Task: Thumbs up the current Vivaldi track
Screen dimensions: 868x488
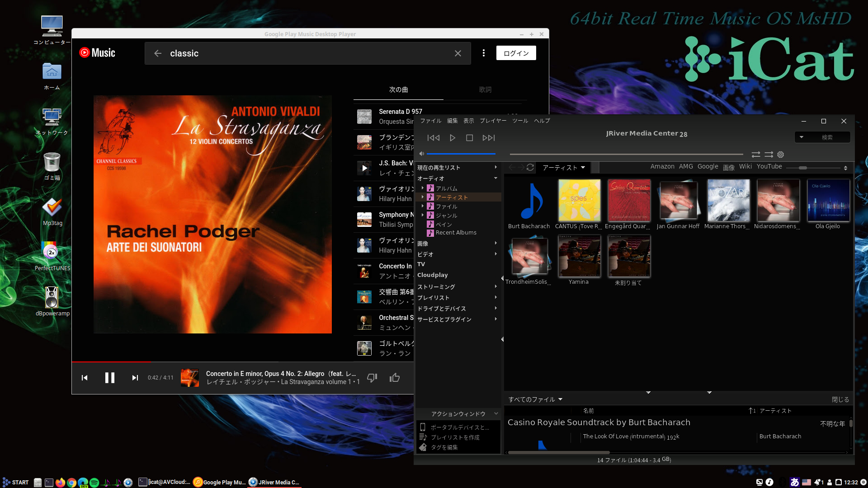Action: click(x=395, y=378)
